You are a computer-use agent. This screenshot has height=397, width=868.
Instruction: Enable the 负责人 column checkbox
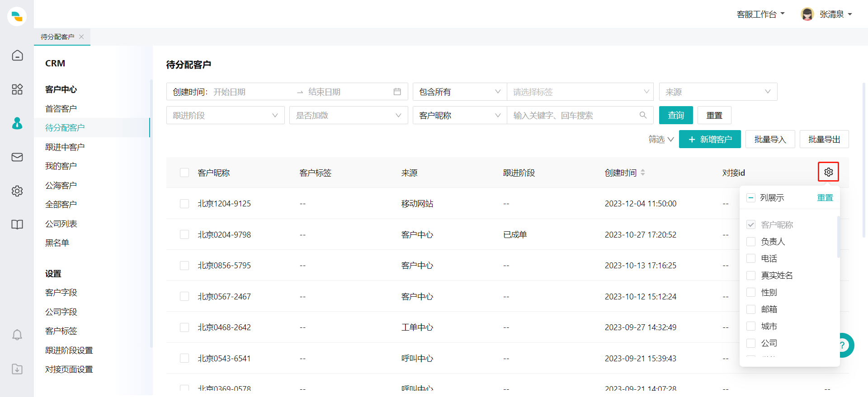[x=751, y=242]
